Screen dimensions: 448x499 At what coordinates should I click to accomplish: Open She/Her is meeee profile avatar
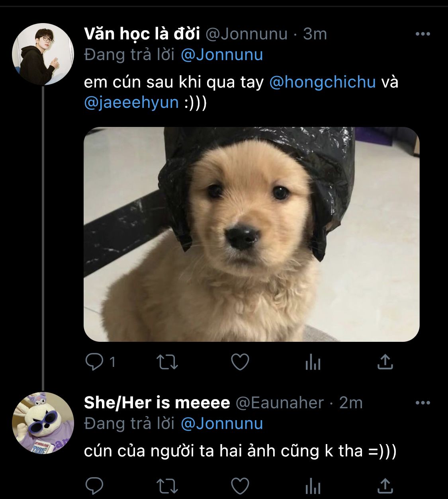pyautogui.click(x=43, y=423)
